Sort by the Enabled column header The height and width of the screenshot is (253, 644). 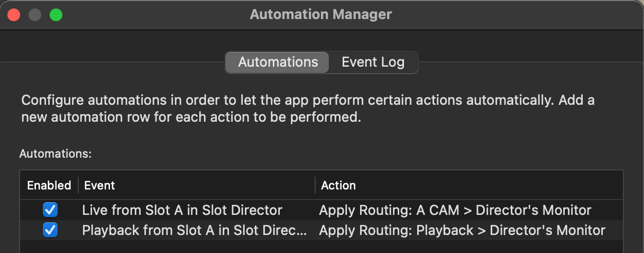point(49,185)
